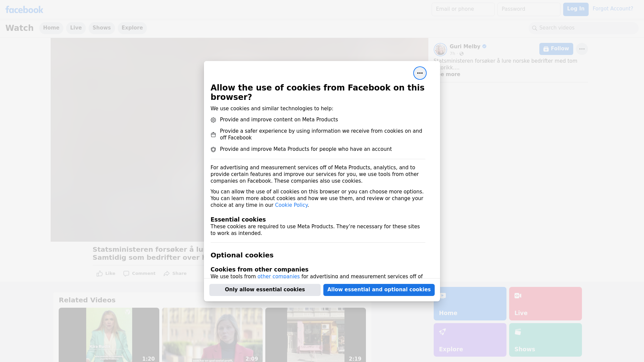Click the 'Optional cookies' heading
This screenshot has width=644, height=362.
(x=242, y=255)
